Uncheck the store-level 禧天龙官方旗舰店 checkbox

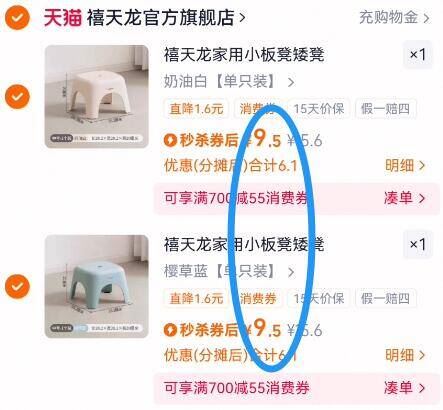(x=17, y=17)
